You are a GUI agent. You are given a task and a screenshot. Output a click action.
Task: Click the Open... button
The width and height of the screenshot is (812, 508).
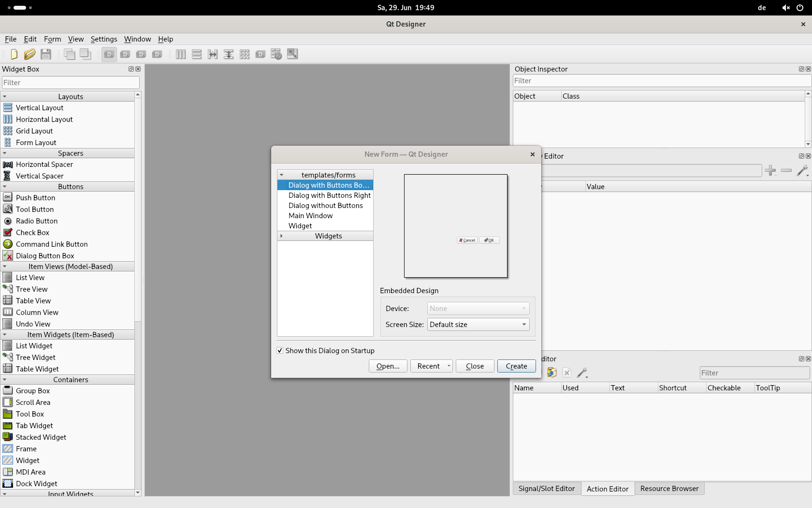pyautogui.click(x=388, y=366)
